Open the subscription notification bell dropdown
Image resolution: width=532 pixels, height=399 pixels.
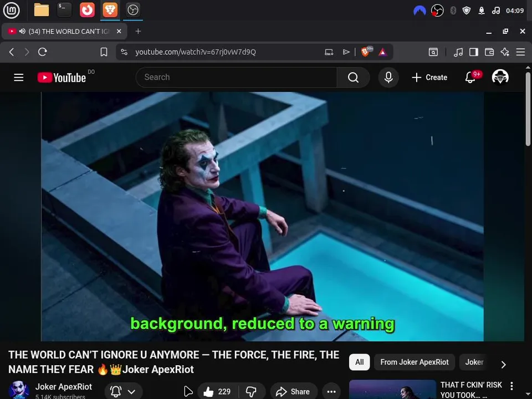coord(124,391)
